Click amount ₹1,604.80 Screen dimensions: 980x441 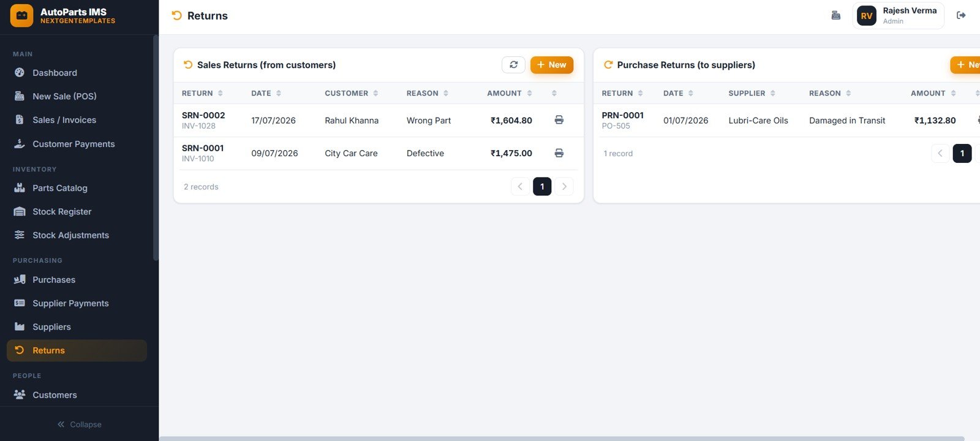tap(511, 121)
